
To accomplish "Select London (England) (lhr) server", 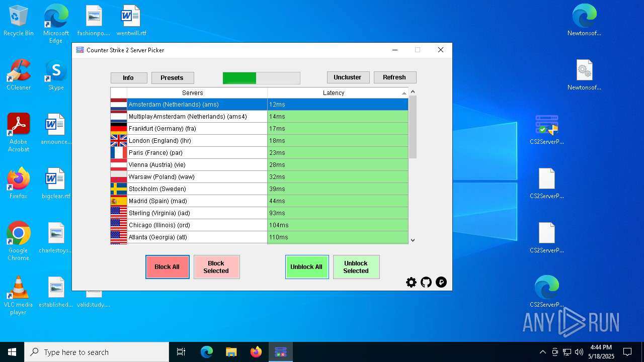I will coord(259,141).
